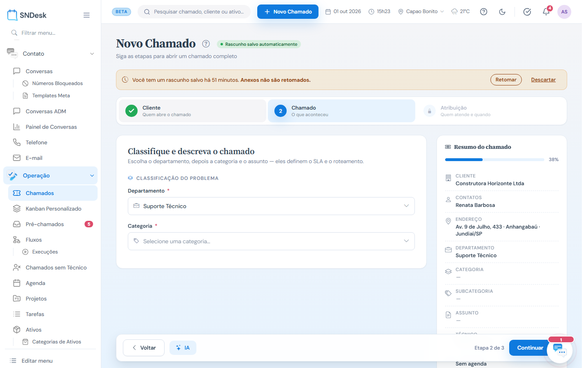The image size is (588, 368).
Task: Open the Departamento dropdown showing Suporte Técnico
Action: click(x=271, y=206)
